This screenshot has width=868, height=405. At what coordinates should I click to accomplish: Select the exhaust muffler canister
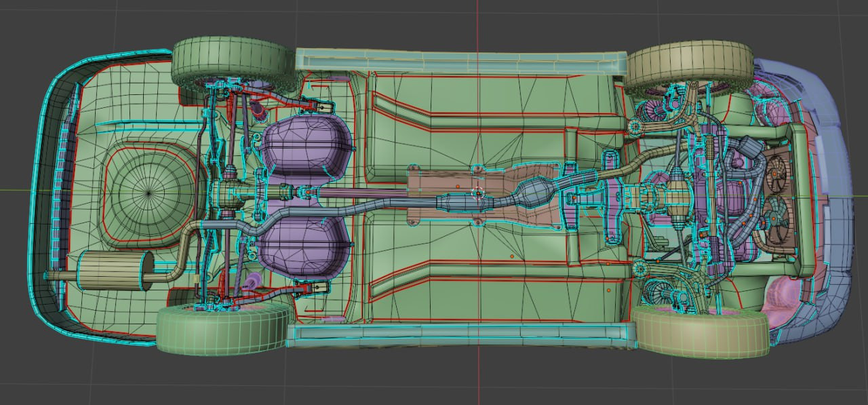pos(114,270)
